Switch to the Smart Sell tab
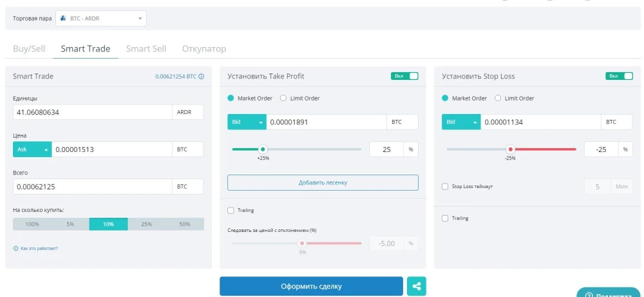The height and width of the screenshot is (297, 644). 146,48
